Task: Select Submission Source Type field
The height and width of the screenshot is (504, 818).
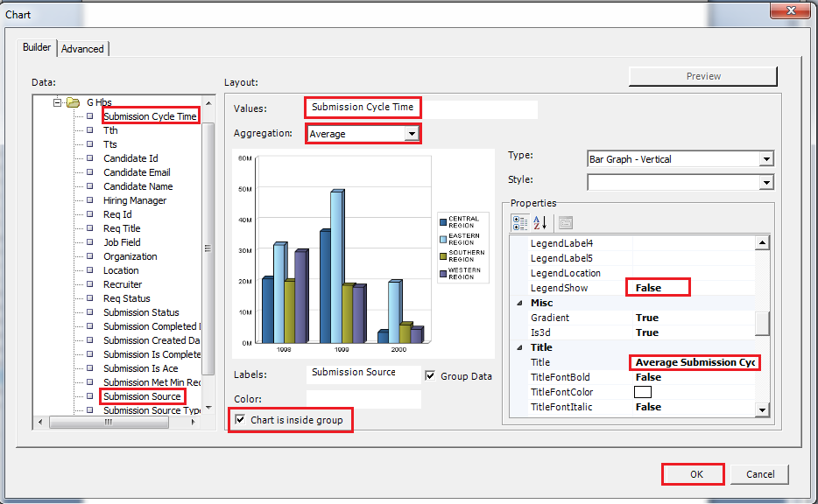Action: point(152,410)
